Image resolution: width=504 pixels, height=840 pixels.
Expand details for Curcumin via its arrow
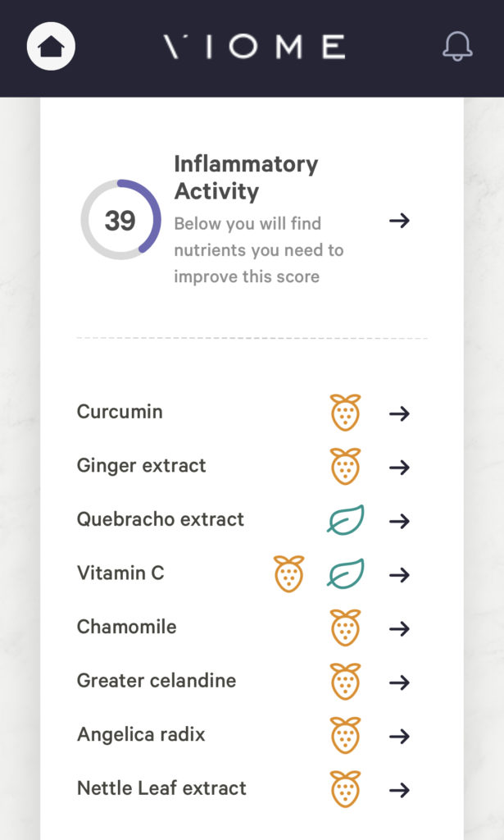pyautogui.click(x=401, y=414)
